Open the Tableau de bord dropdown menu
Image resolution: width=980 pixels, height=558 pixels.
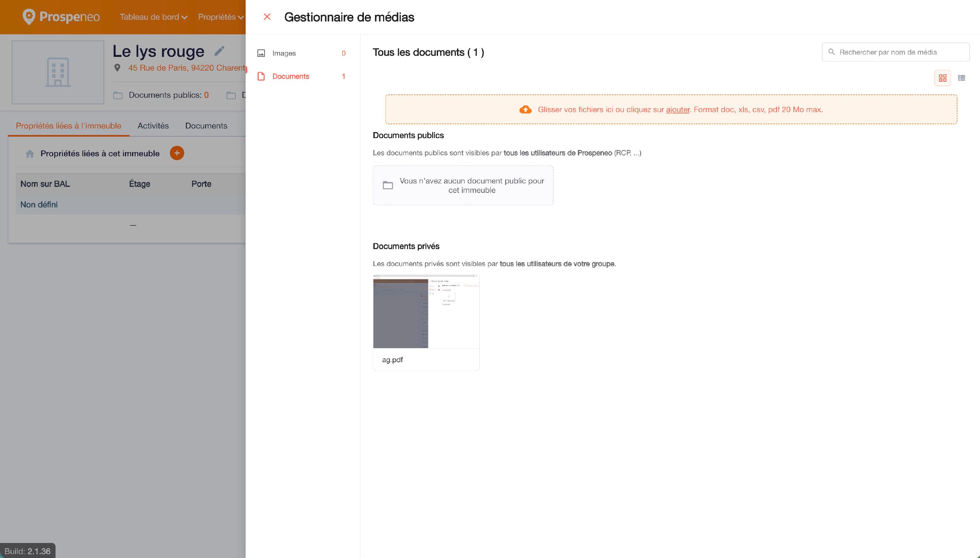[x=154, y=17]
